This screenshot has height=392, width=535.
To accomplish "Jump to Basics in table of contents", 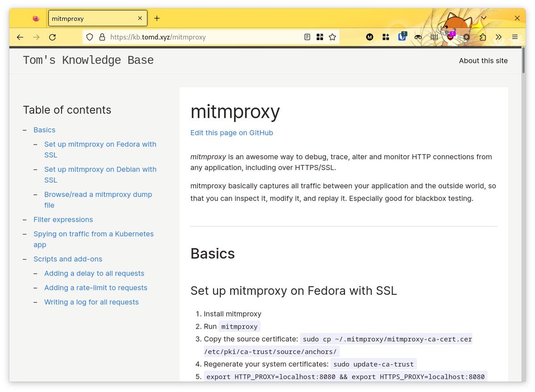I will coord(45,130).
